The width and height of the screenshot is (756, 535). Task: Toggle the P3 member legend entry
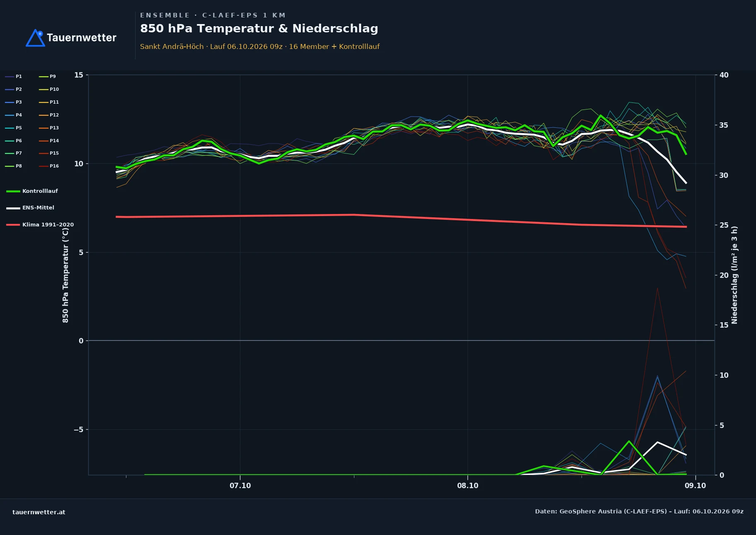[x=14, y=102]
